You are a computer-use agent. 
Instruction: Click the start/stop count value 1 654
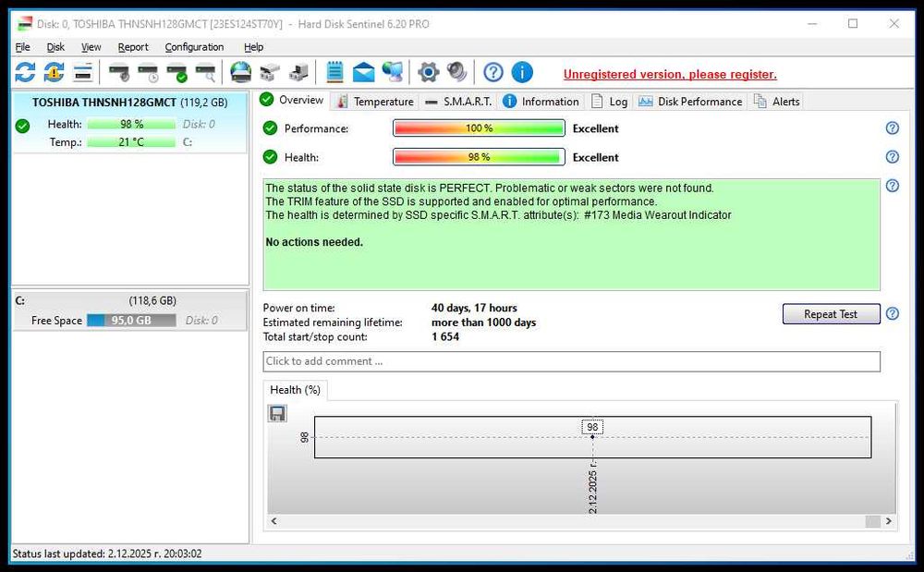(x=445, y=337)
